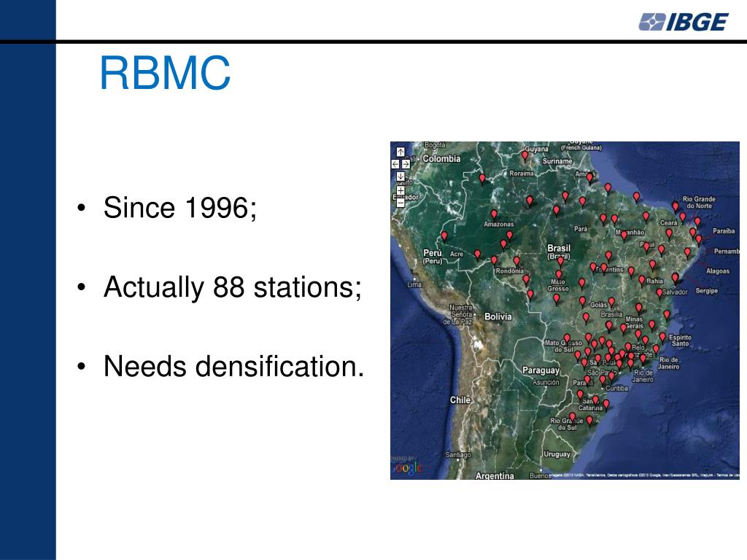Click the Amazonas state label
Image resolution: width=747 pixels, height=560 pixels.
(x=499, y=225)
